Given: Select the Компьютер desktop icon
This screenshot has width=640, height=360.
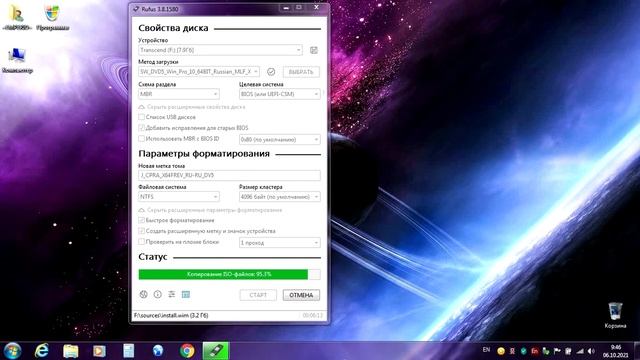Looking at the screenshot, I should 17,55.
